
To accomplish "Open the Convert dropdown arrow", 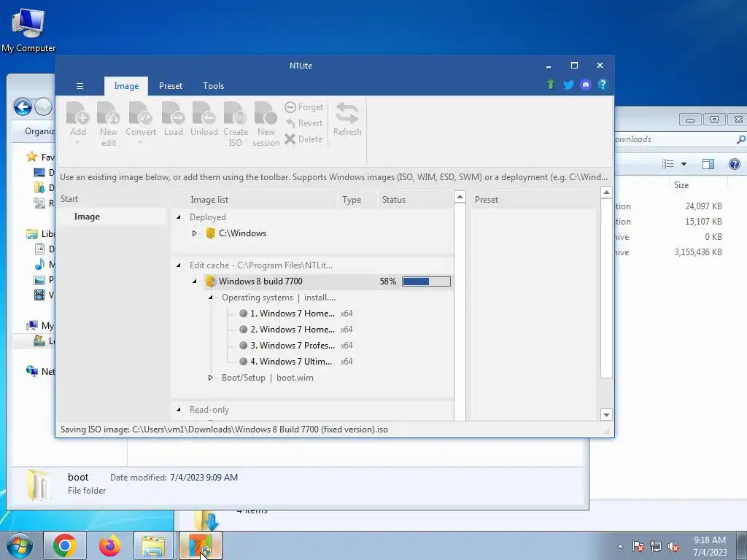I will coord(141,142).
